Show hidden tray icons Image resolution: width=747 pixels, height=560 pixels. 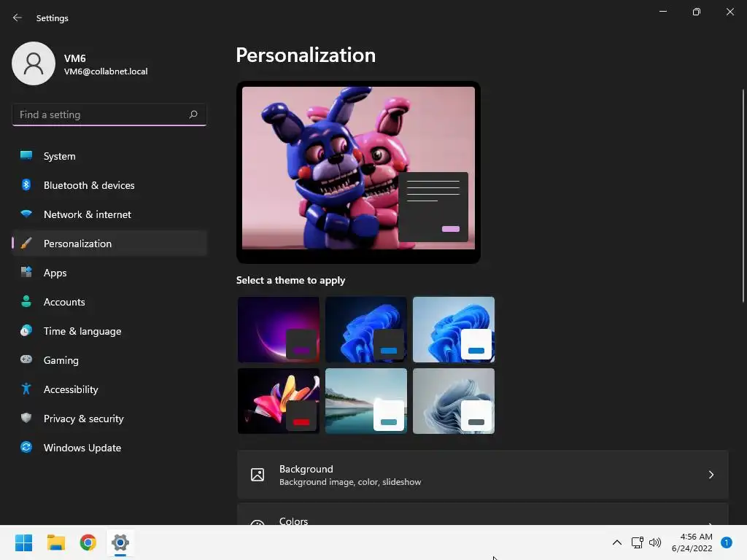coord(617,542)
